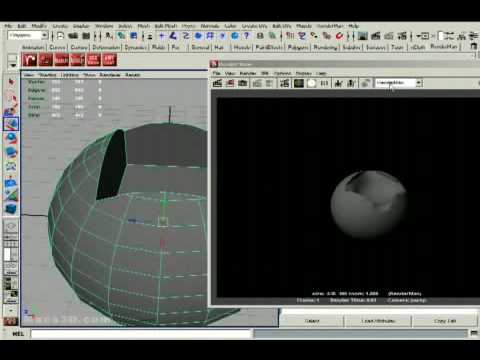Open the Render View File menu
The width and height of the screenshot is (480, 360).
(x=216, y=73)
